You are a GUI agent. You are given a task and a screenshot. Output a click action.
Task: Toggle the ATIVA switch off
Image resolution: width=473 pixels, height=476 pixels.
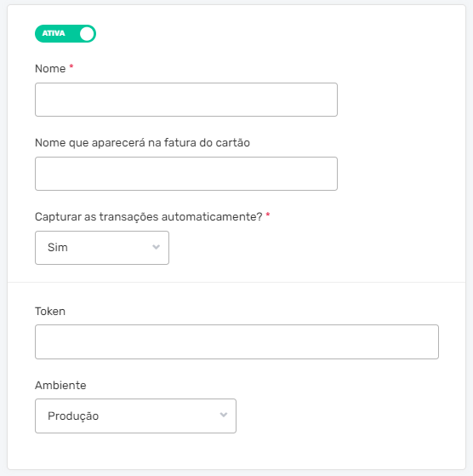pyautogui.click(x=66, y=34)
